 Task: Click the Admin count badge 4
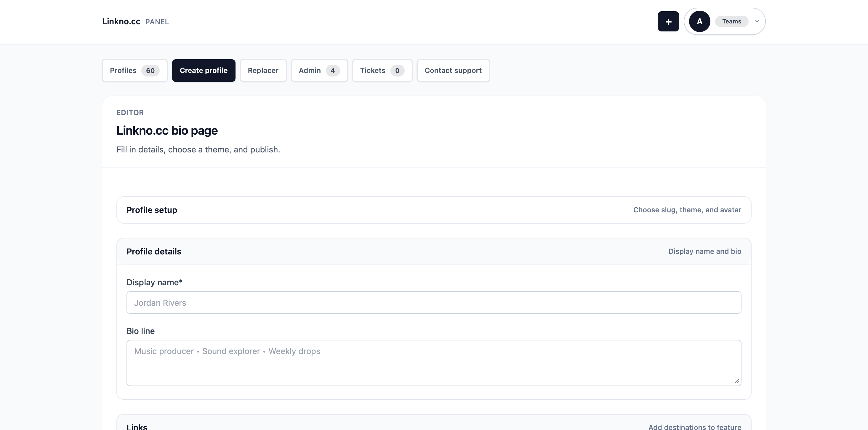coord(333,71)
